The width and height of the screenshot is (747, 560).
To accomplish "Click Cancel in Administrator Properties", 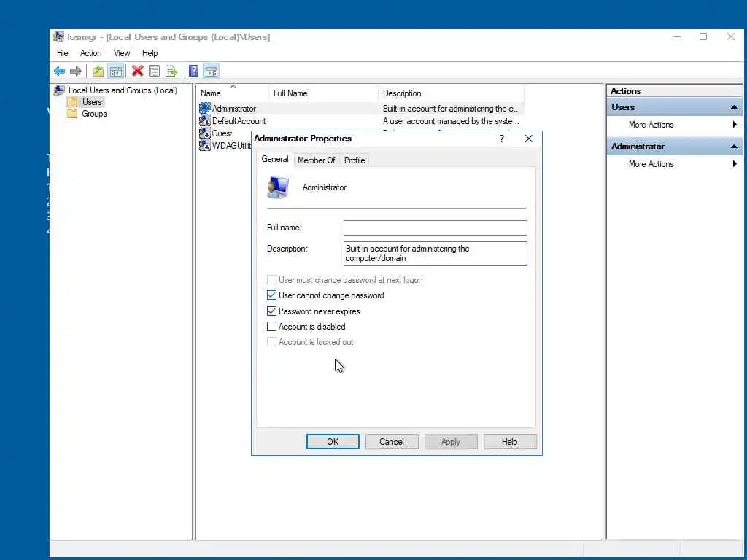I will [x=392, y=441].
